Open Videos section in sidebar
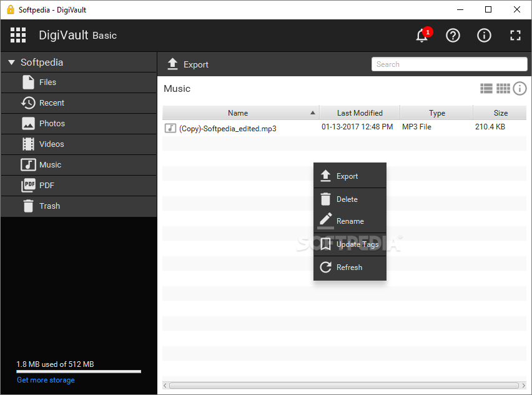This screenshot has height=395, width=532. [x=79, y=144]
